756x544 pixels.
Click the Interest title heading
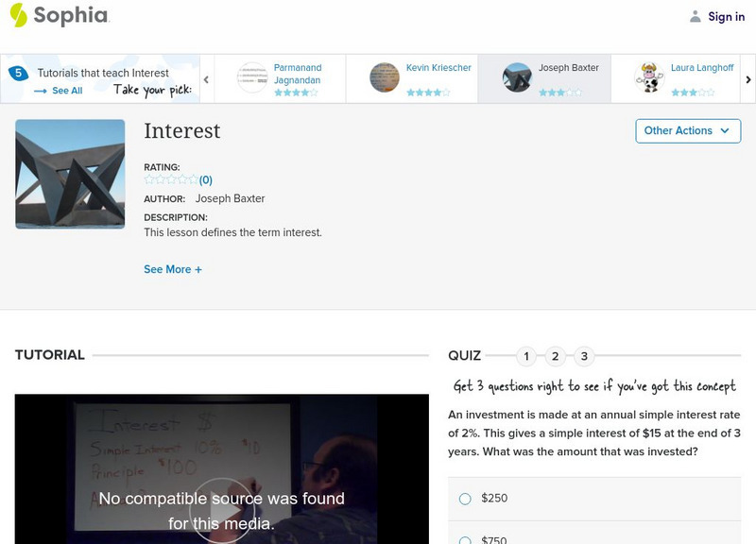coord(181,131)
